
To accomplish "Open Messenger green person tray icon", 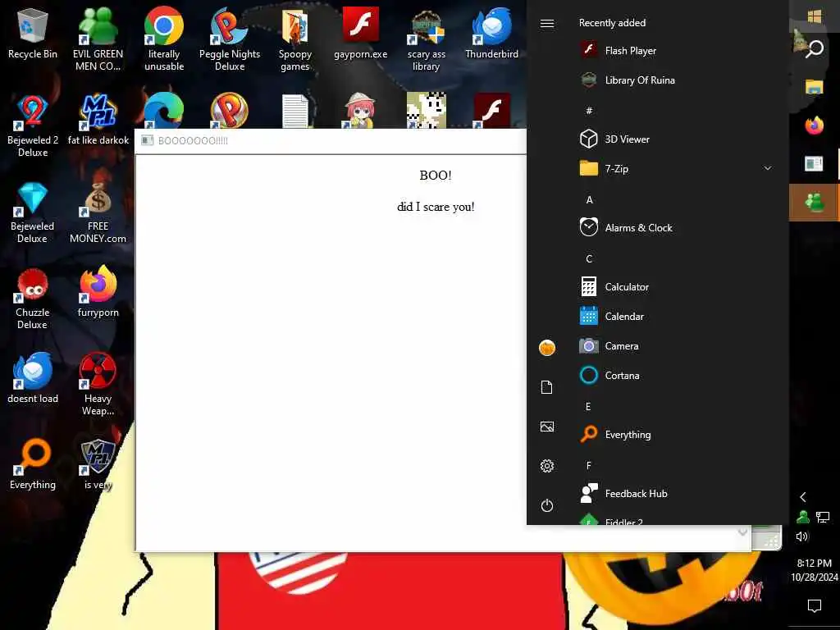I will (803, 517).
